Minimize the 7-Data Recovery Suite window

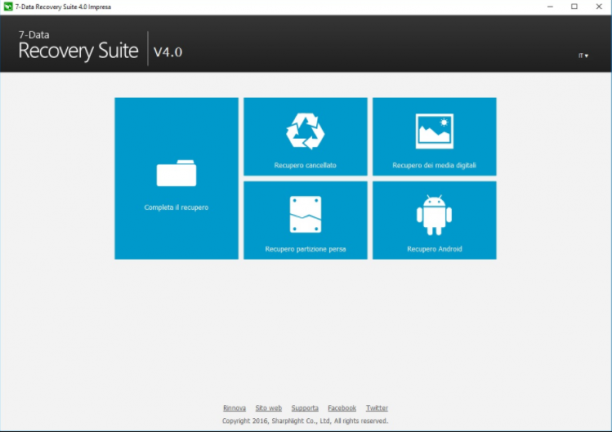point(550,7)
